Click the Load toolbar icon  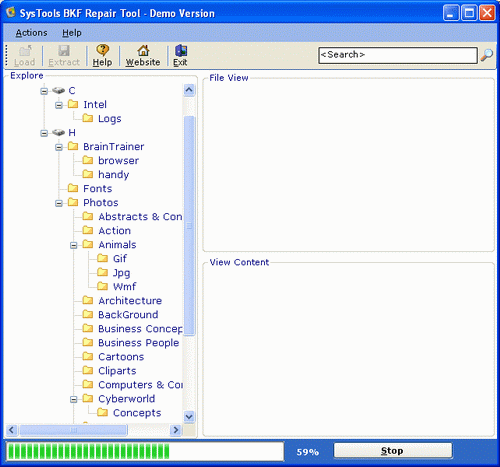(25, 51)
